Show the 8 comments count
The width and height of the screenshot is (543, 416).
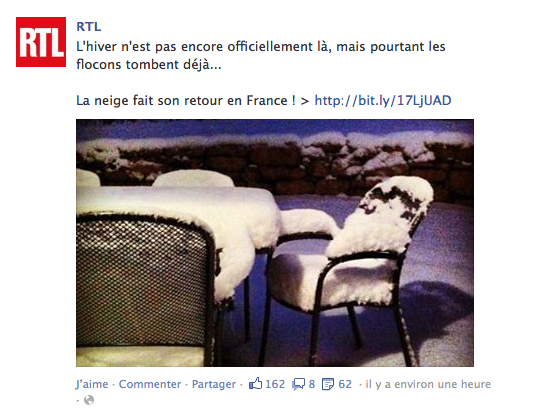312,384
